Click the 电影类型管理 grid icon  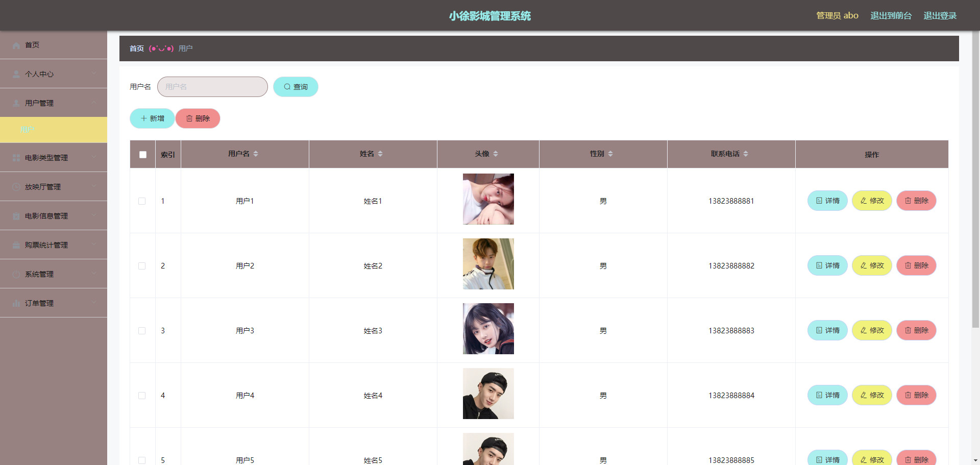pos(16,158)
